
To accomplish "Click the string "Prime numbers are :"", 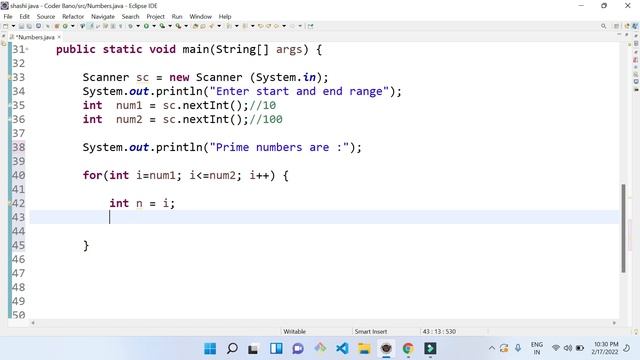I will [279, 147].
